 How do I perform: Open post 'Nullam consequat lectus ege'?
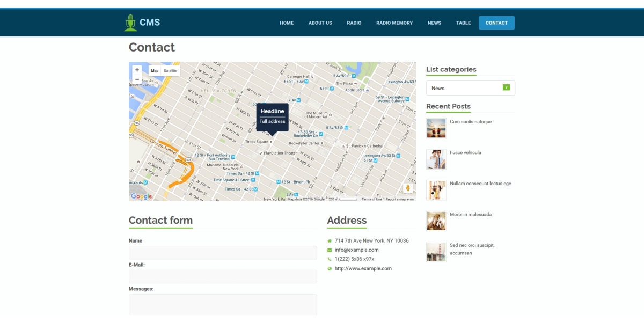point(480,184)
